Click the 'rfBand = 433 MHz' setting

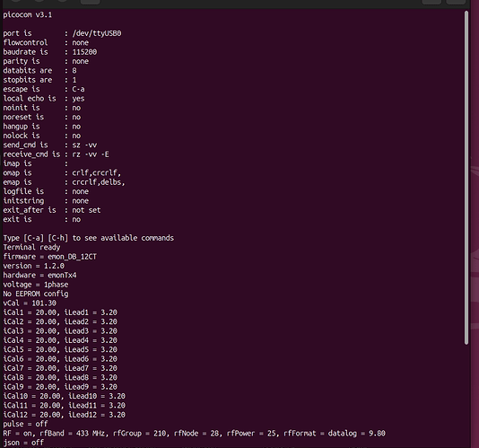click(73, 434)
